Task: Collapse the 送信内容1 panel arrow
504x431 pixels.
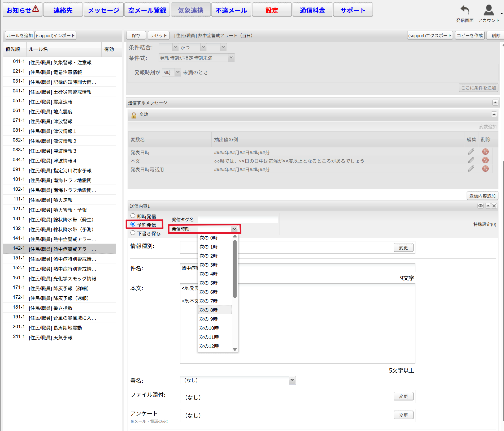Action: (488, 206)
